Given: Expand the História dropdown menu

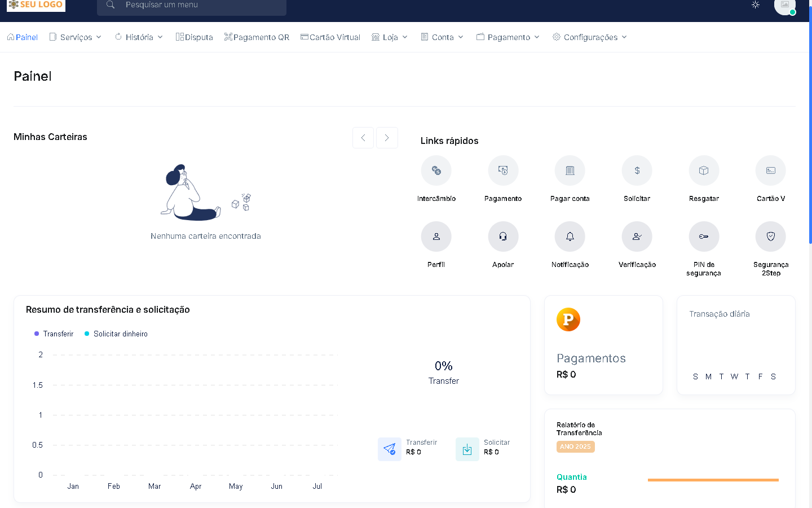Looking at the screenshot, I should point(139,37).
